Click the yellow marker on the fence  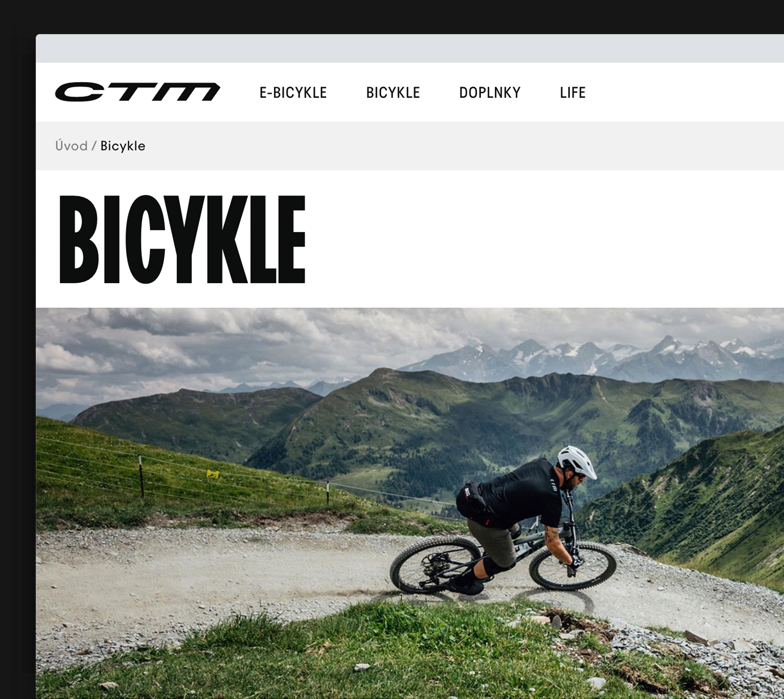click(213, 474)
